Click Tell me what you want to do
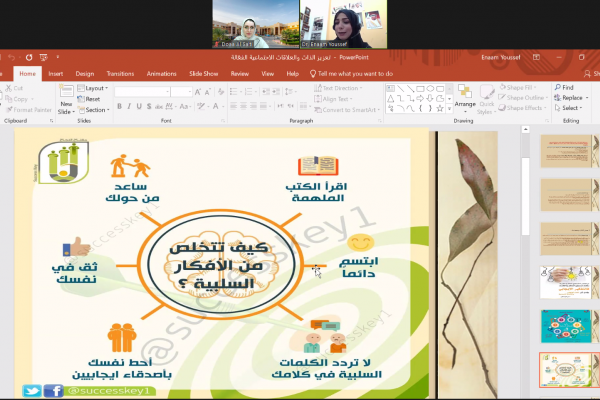 [356, 73]
